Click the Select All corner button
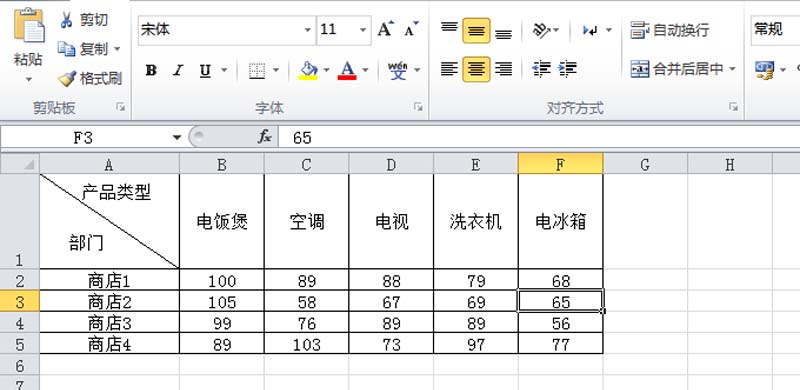Image resolution: width=800 pixels, height=390 pixels. tap(20, 164)
